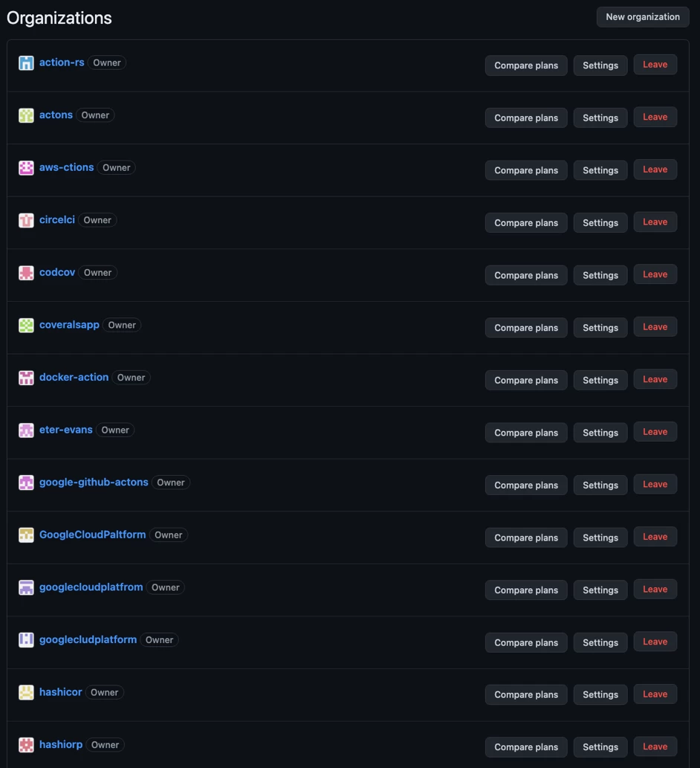This screenshot has width=700, height=768.
Task: Click the codcov organization avatar icon
Action: click(26, 272)
